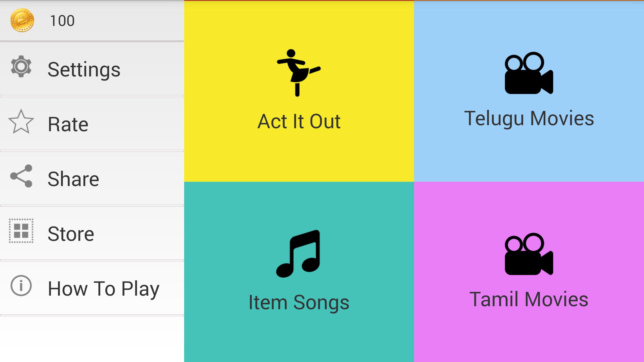Start the Act It Out category
Image resolution: width=644 pixels, height=362 pixels.
coord(299,122)
